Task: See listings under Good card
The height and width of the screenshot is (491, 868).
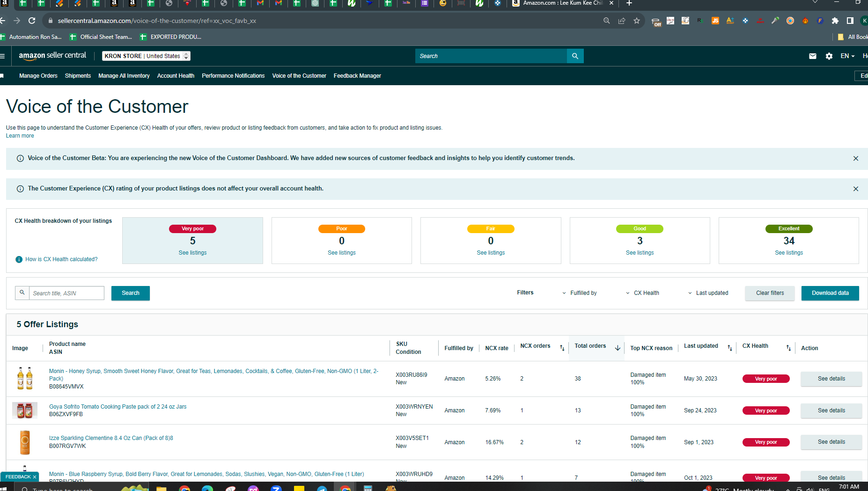Action: point(640,253)
